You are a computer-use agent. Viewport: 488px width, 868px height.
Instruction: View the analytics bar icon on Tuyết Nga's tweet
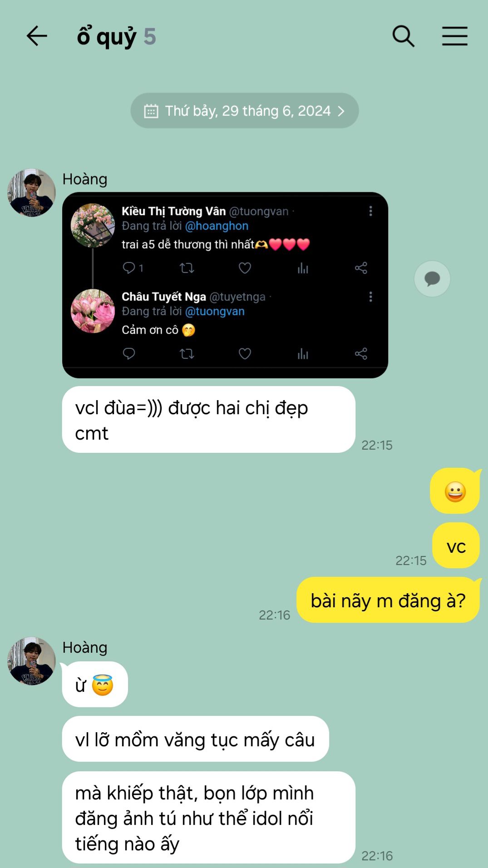[303, 354]
